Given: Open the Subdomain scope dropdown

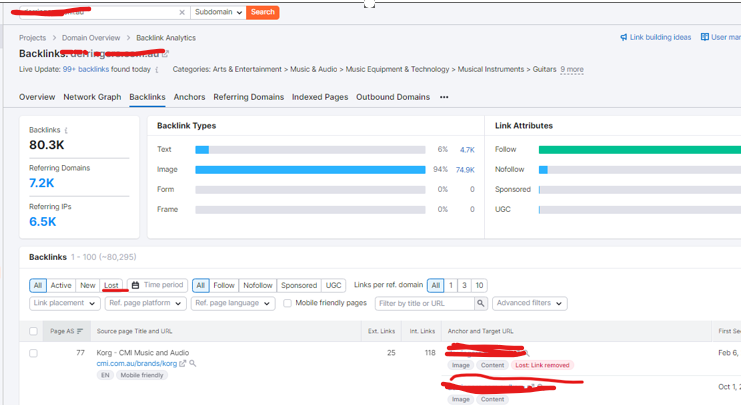Looking at the screenshot, I should click(x=218, y=12).
